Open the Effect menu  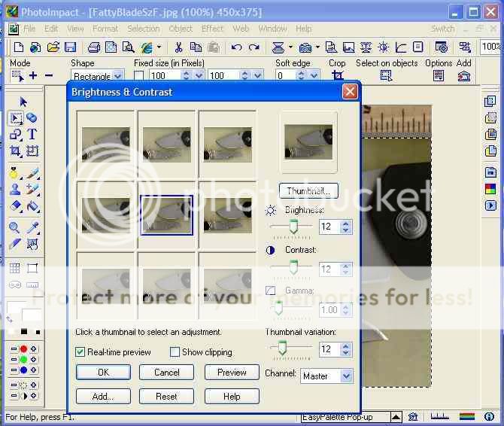[212, 29]
